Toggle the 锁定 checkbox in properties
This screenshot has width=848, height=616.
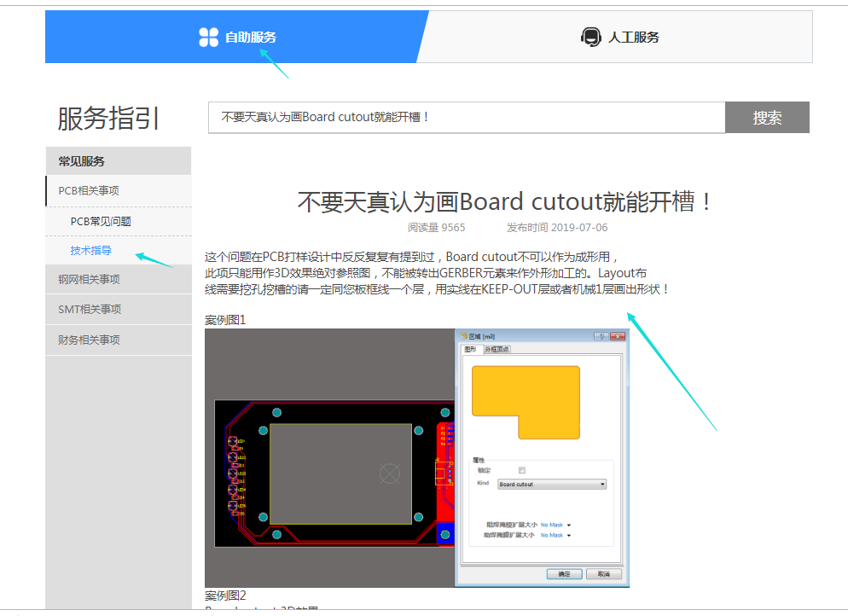522,470
